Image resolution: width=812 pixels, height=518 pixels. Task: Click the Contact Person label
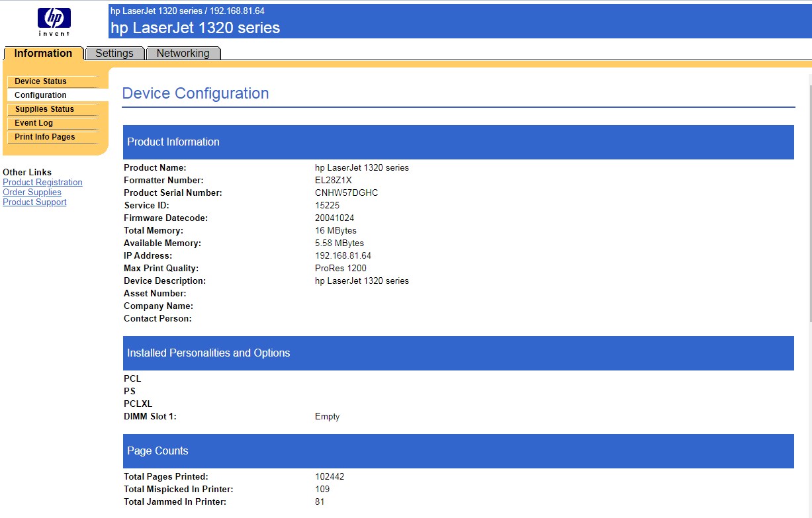(158, 319)
